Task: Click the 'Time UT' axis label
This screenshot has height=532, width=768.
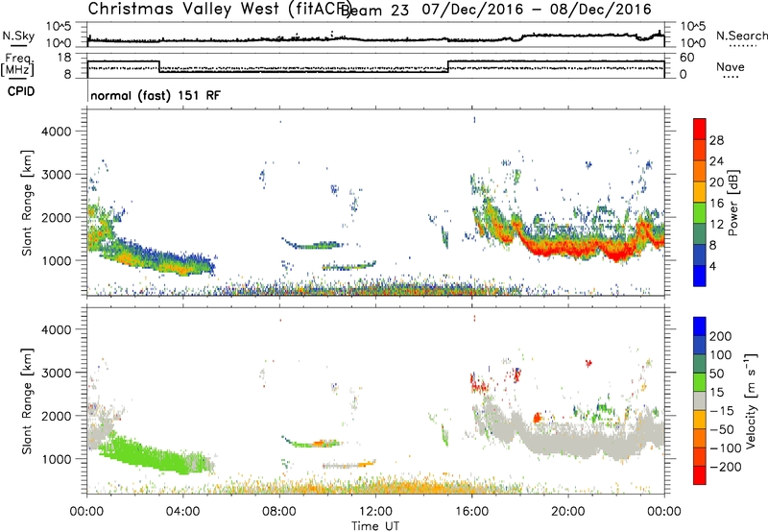Action: coord(375,526)
